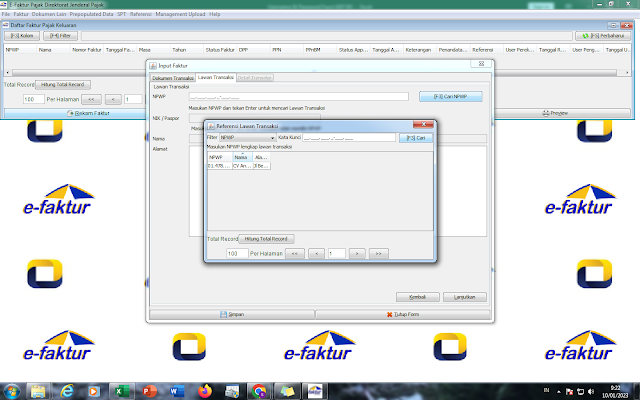Click the Kembali button

tap(418, 297)
